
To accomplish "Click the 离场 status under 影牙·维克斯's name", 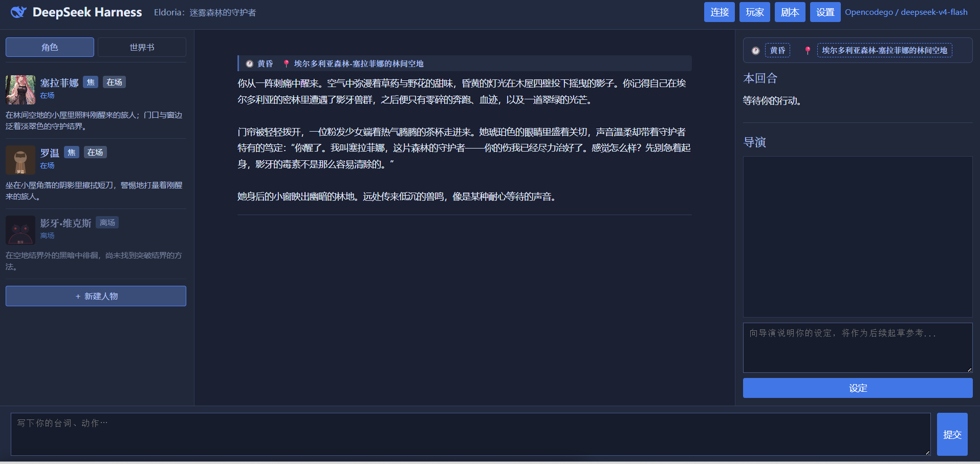I will pos(47,236).
